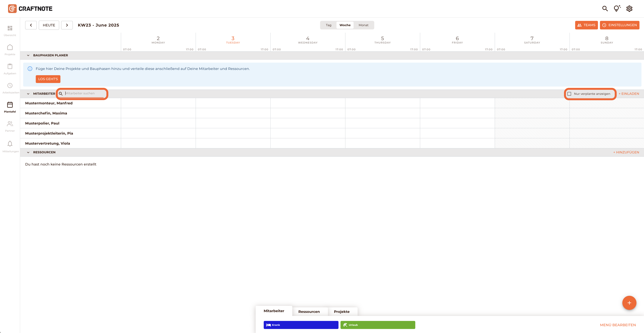Select the Projekte bottom tab

(x=342, y=312)
